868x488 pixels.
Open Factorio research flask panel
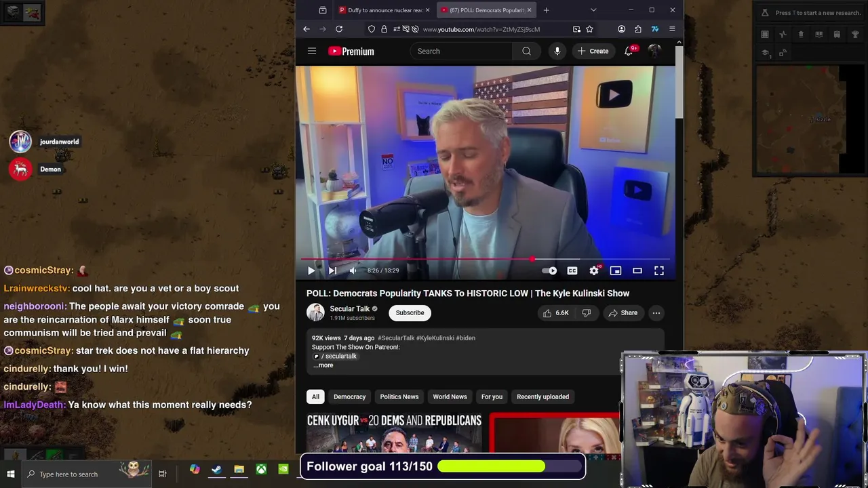[x=764, y=13]
